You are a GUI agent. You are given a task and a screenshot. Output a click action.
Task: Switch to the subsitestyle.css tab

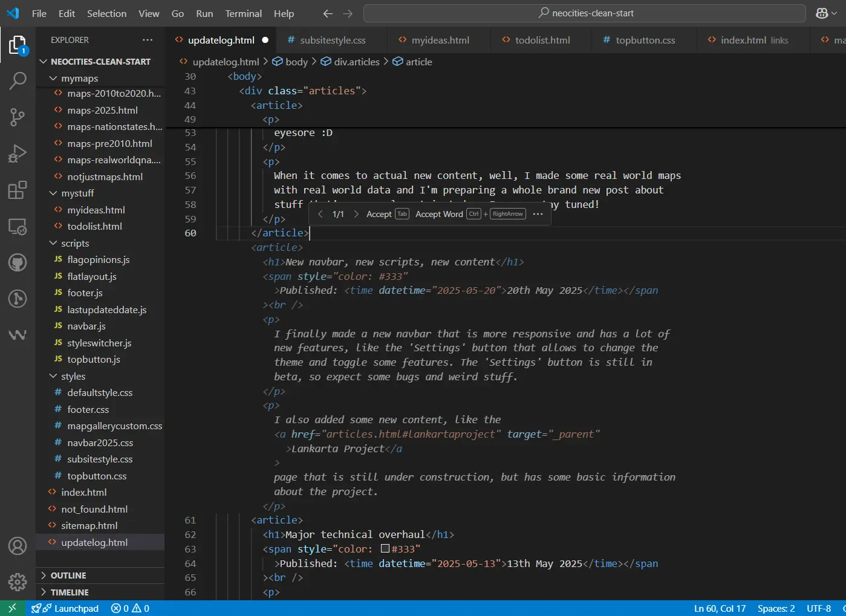pyautogui.click(x=331, y=40)
